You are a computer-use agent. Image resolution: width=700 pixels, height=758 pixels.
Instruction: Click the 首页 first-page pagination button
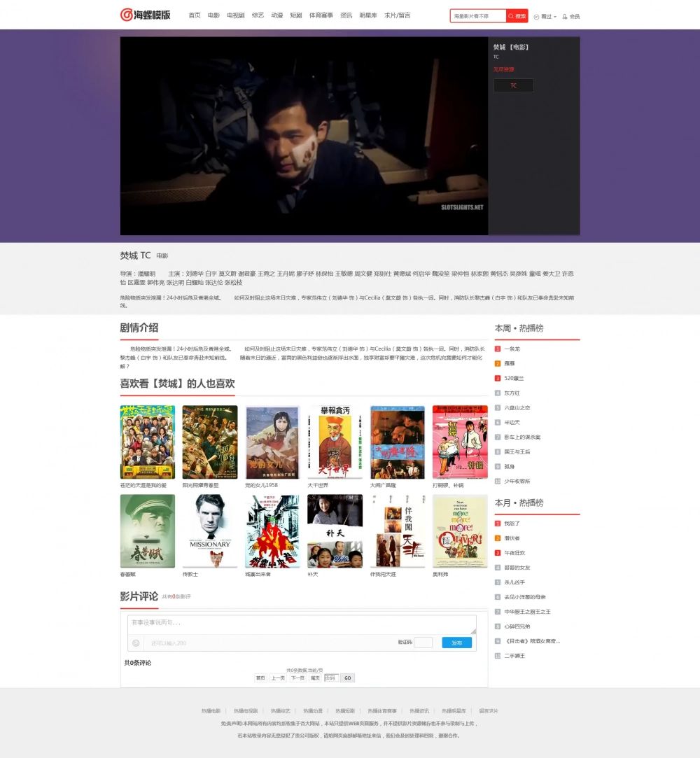click(260, 678)
